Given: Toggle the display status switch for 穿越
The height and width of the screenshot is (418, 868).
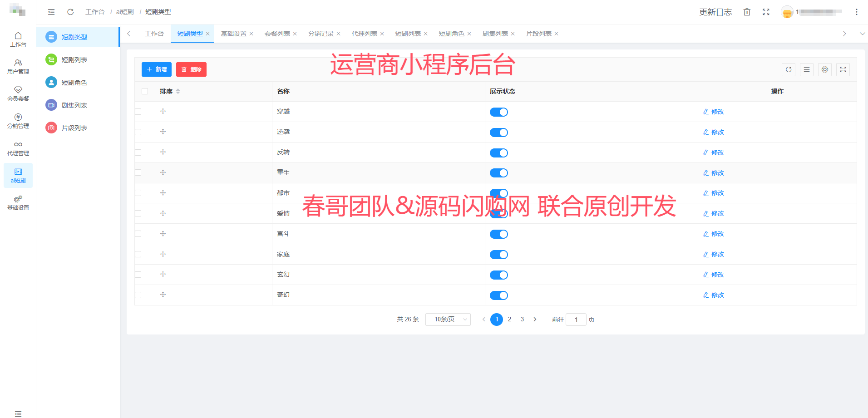Looking at the screenshot, I should 498,112.
